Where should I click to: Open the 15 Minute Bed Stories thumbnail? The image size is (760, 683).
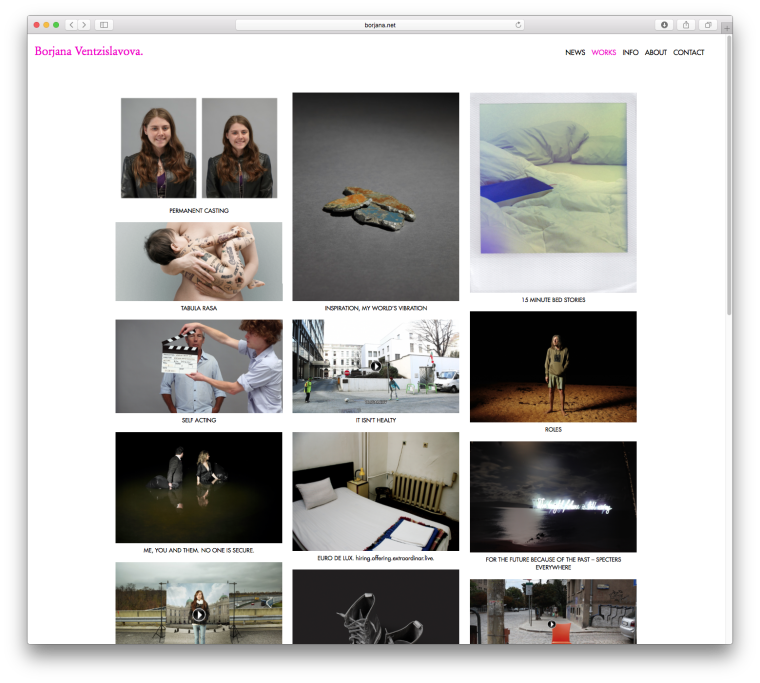click(x=553, y=192)
